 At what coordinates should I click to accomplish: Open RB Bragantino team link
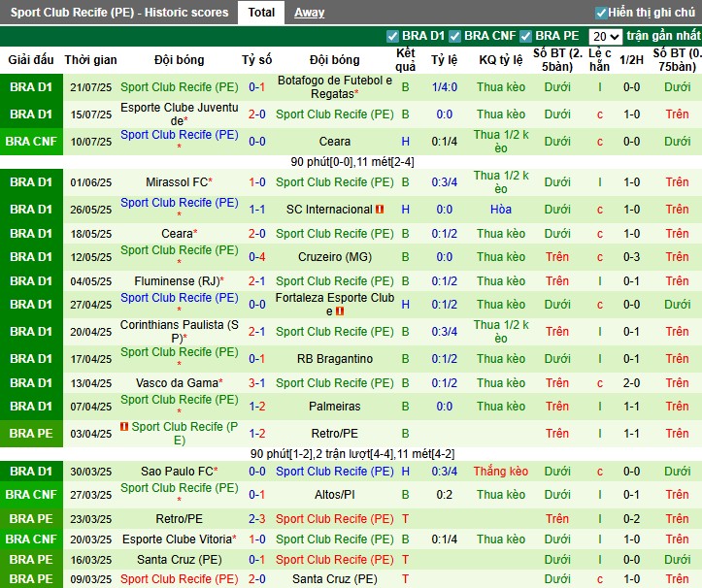(x=334, y=359)
